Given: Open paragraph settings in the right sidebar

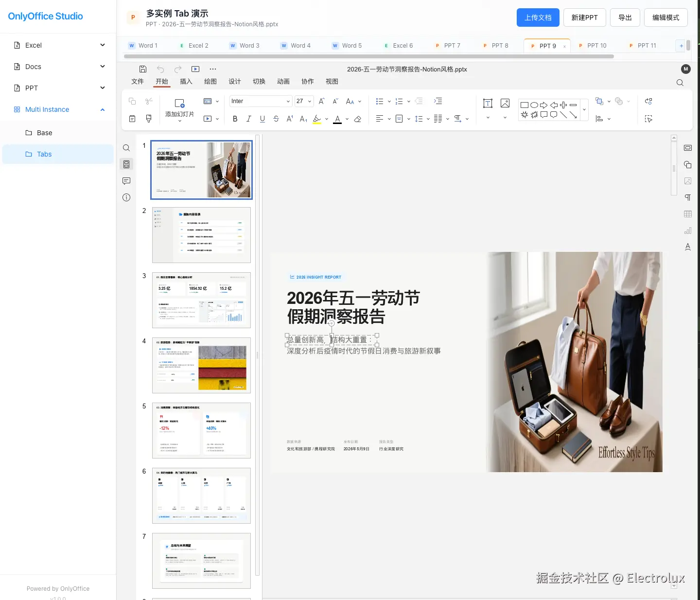Looking at the screenshot, I should (x=688, y=197).
